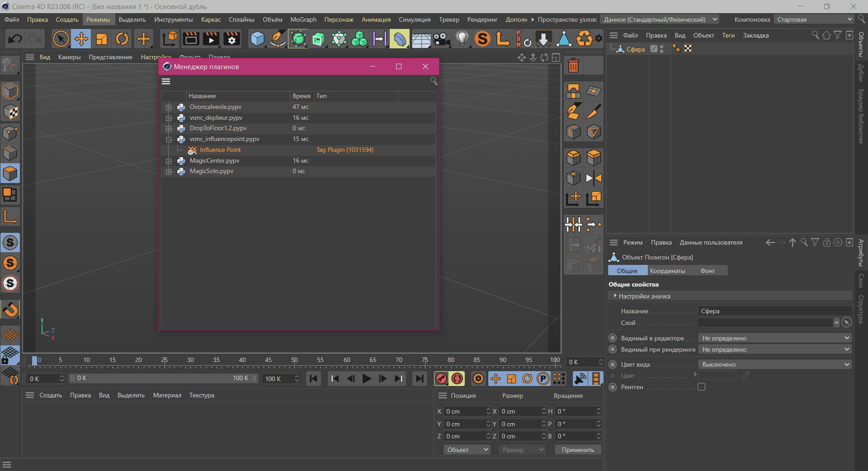Click Данные пользователя in Attributes

[x=711, y=242]
